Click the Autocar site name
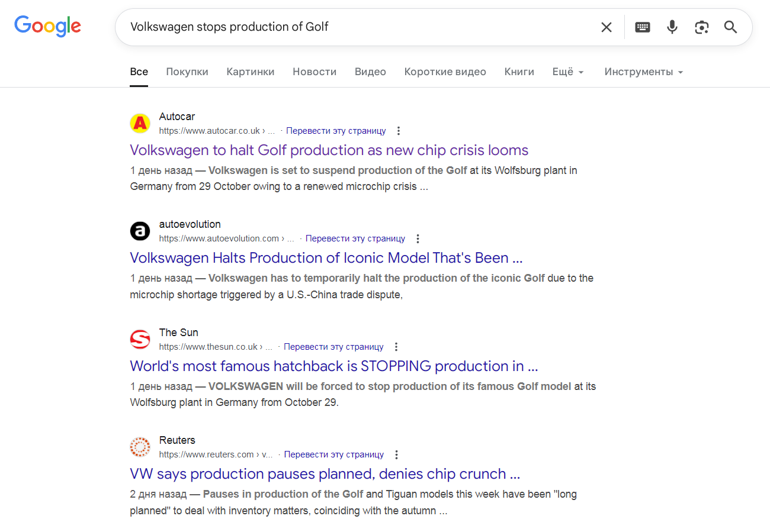 pos(177,117)
